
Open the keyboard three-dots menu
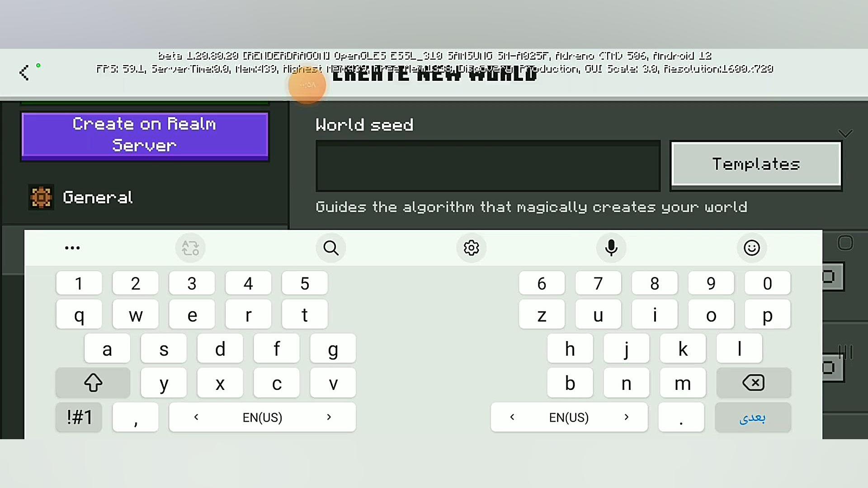72,248
